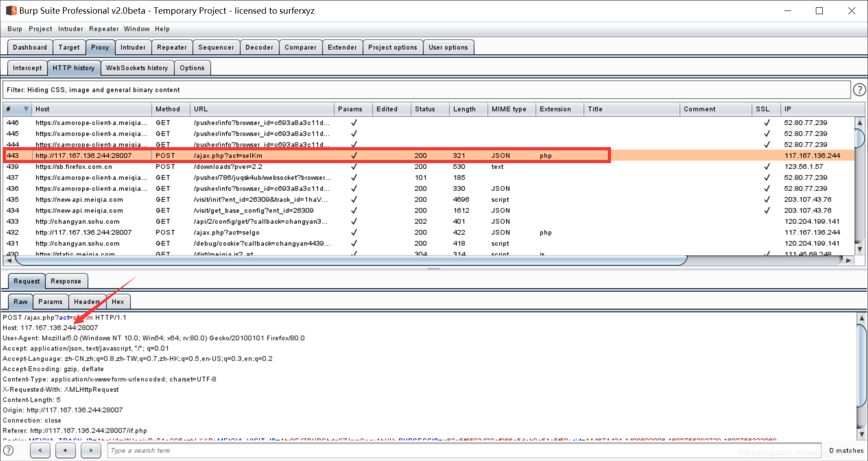Switch to the Target tab
This screenshot has width=868, height=461.
pos(69,47)
